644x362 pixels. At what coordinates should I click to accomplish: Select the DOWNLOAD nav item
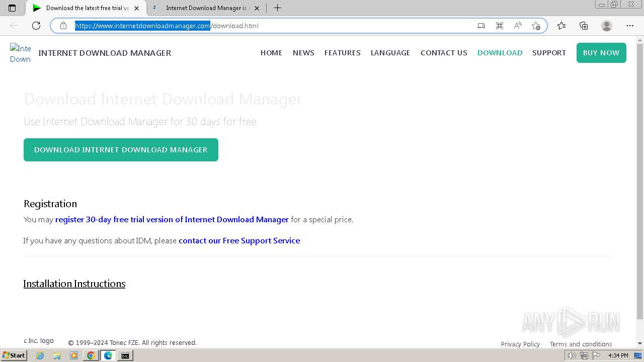(500, 53)
